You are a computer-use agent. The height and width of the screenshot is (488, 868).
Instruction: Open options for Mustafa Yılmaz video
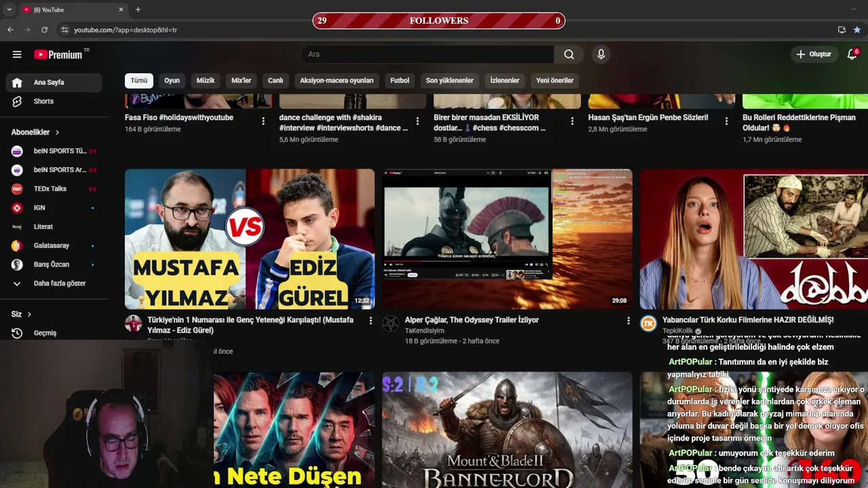tap(370, 321)
